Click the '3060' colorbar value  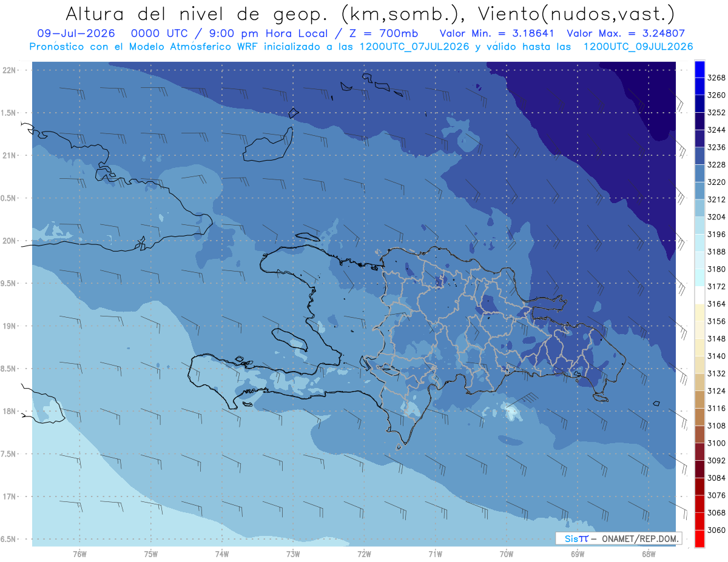(x=716, y=530)
